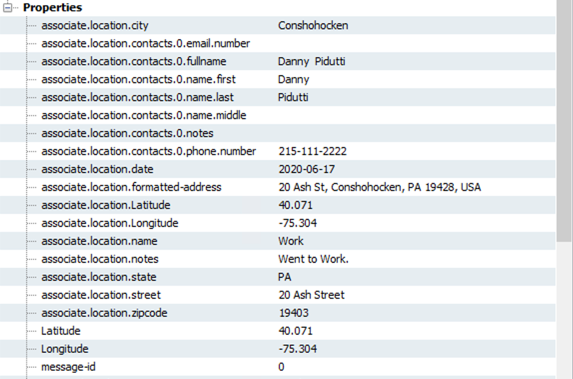Select first name value Danny

point(293,79)
